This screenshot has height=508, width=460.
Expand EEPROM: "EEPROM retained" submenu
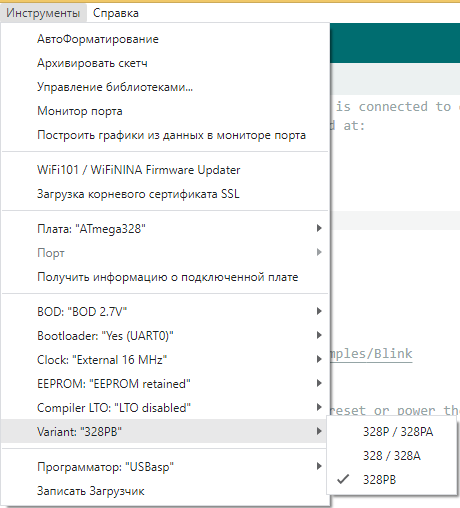click(x=165, y=384)
